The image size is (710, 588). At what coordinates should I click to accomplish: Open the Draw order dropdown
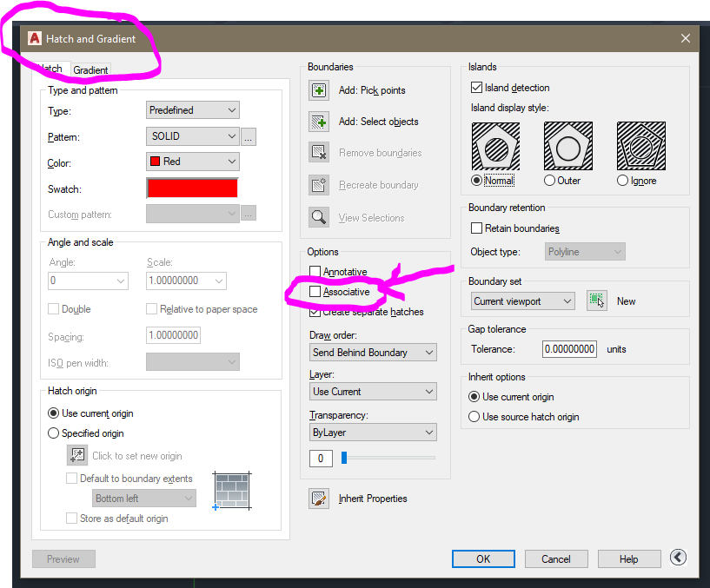point(372,352)
